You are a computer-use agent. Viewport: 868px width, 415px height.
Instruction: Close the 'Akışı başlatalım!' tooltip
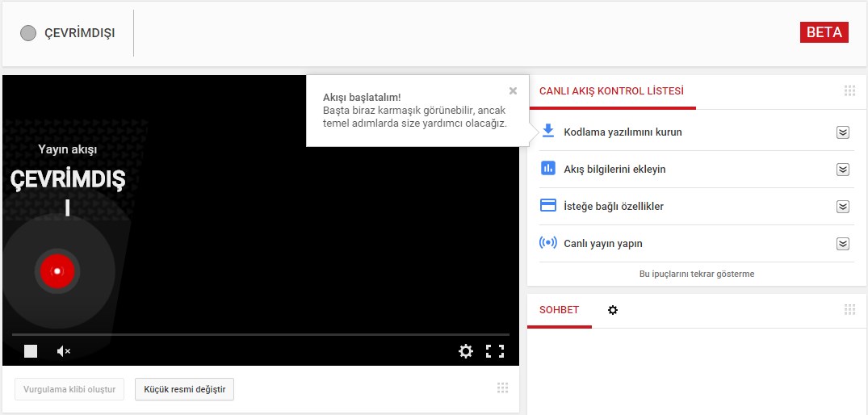click(x=513, y=91)
